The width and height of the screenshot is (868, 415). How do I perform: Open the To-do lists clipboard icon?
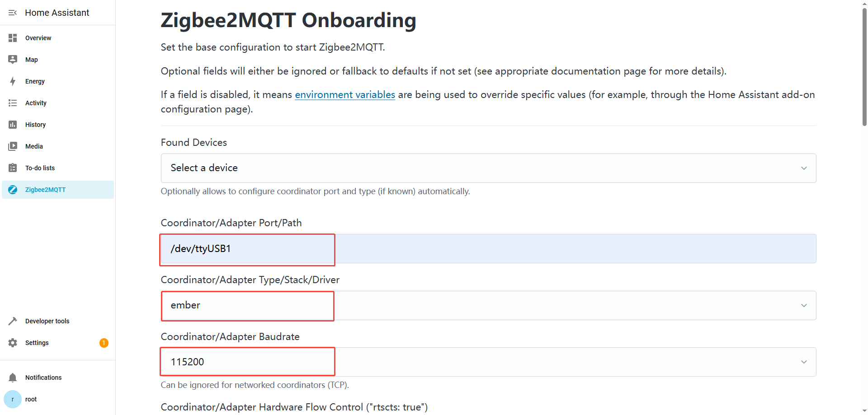click(13, 168)
